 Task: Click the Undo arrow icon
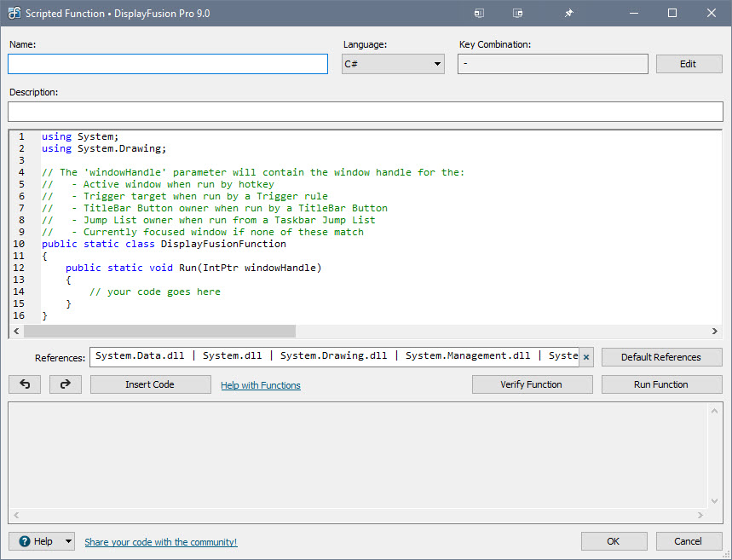tap(24, 384)
